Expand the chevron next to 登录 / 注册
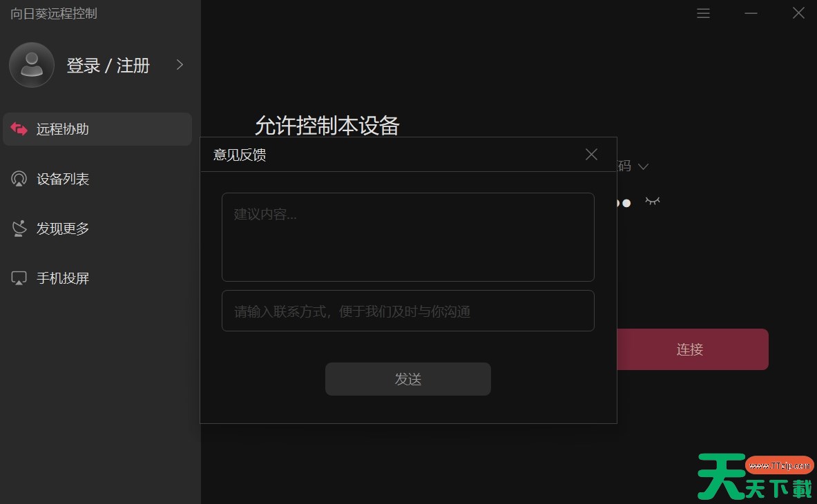 click(x=180, y=65)
